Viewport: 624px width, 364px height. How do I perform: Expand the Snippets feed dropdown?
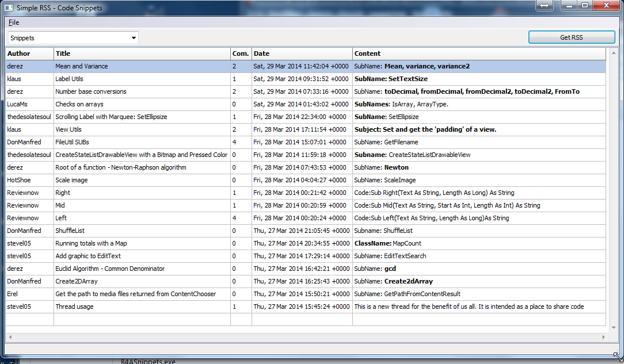[134, 38]
